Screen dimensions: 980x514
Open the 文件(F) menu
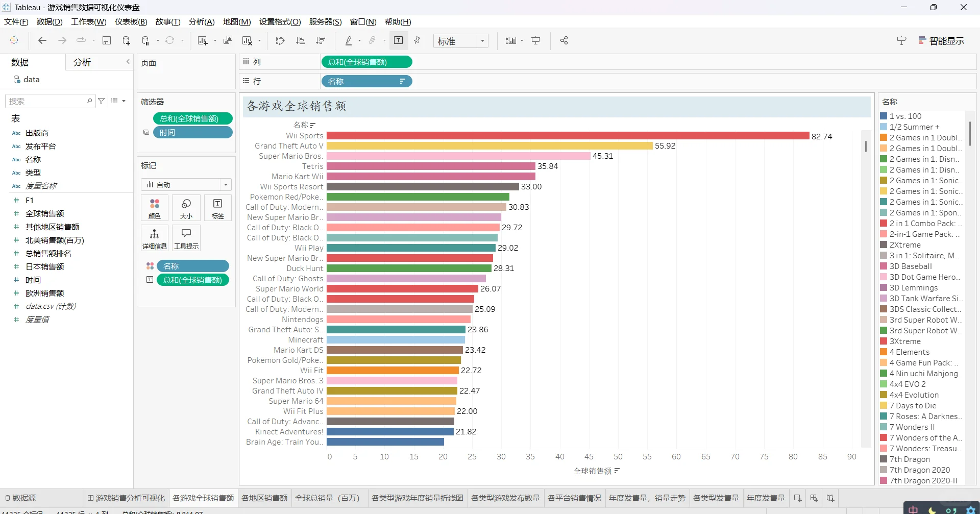(x=16, y=21)
